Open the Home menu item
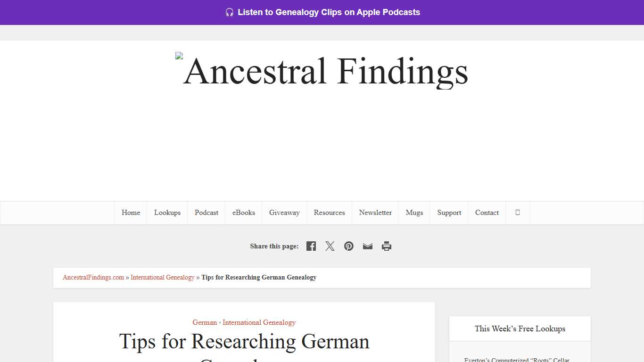 pos(130,213)
